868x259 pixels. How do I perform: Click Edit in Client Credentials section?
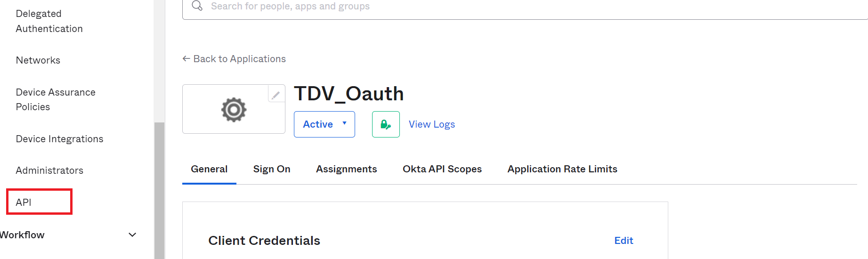[624, 241]
